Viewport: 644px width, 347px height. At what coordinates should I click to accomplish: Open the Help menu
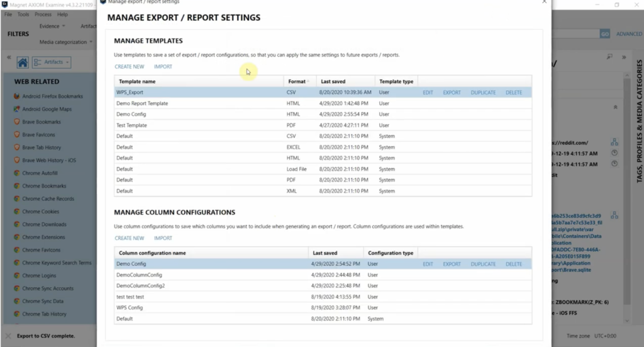tap(62, 14)
